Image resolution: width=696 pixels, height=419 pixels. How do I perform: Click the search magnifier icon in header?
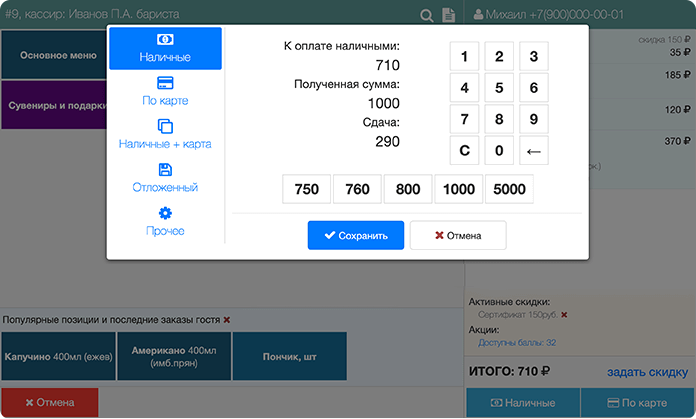coord(427,15)
